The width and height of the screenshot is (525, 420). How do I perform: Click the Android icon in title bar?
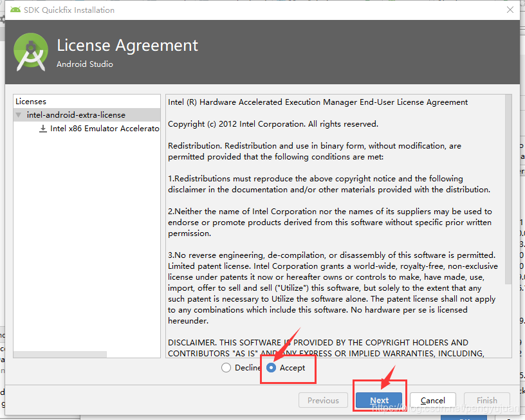(x=15, y=10)
